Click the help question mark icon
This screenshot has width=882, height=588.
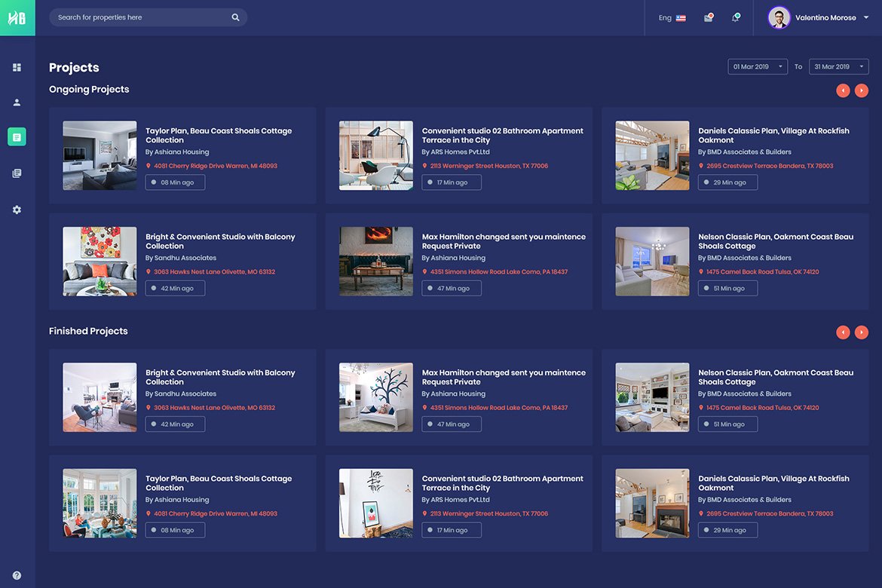coord(17,575)
